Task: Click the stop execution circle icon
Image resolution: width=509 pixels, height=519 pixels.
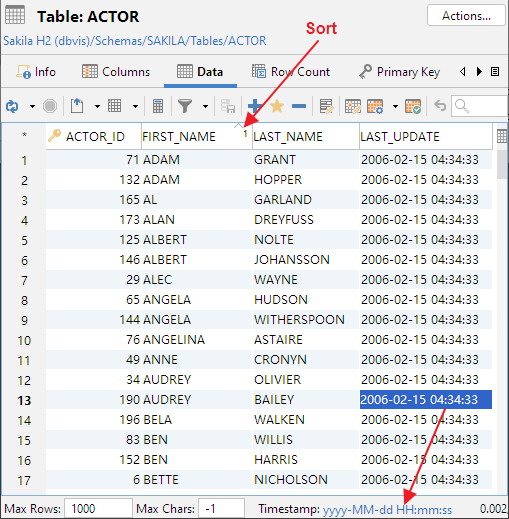Action: [x=50, y=106]
